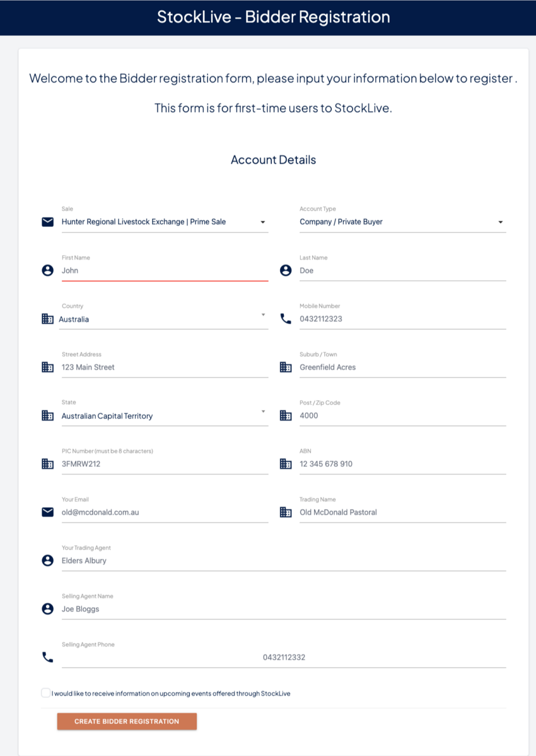Click the building icon beside Trading Name
Screen dimensions: 536x756
tap(286, 512)
